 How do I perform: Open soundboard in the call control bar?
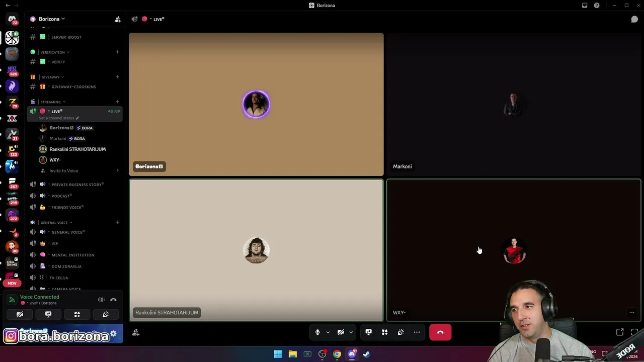(x=400, y=332)
